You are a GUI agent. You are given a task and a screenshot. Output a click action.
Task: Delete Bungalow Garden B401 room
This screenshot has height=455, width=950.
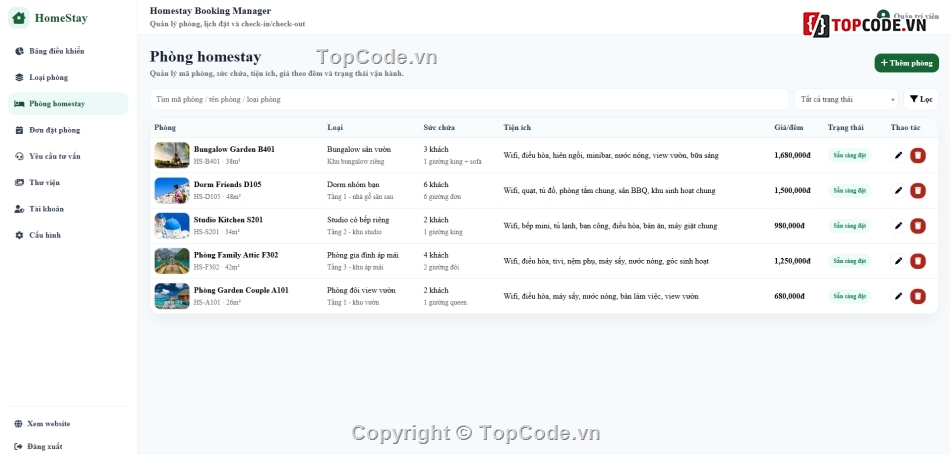[x=918, y=155]
